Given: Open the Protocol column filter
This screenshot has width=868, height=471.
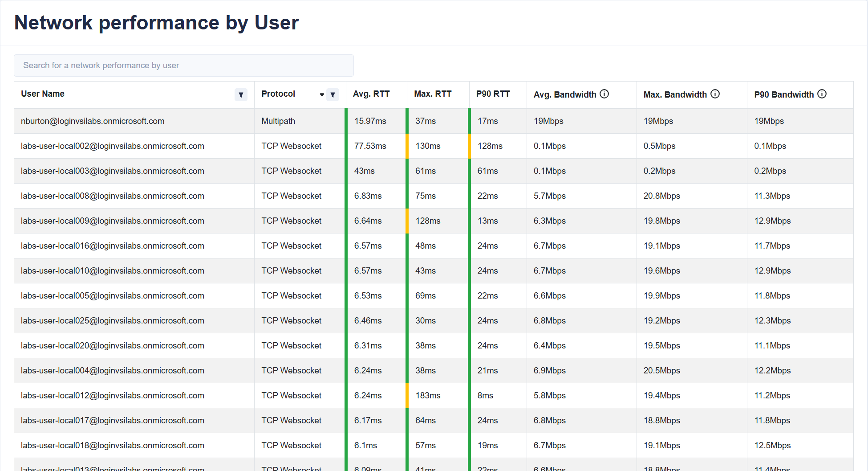Looking at the screenshot, I should click(333, 94).
